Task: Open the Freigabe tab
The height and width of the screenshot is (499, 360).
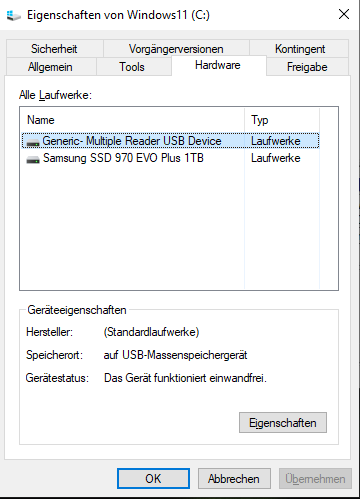Action: (x=307, y=67)
